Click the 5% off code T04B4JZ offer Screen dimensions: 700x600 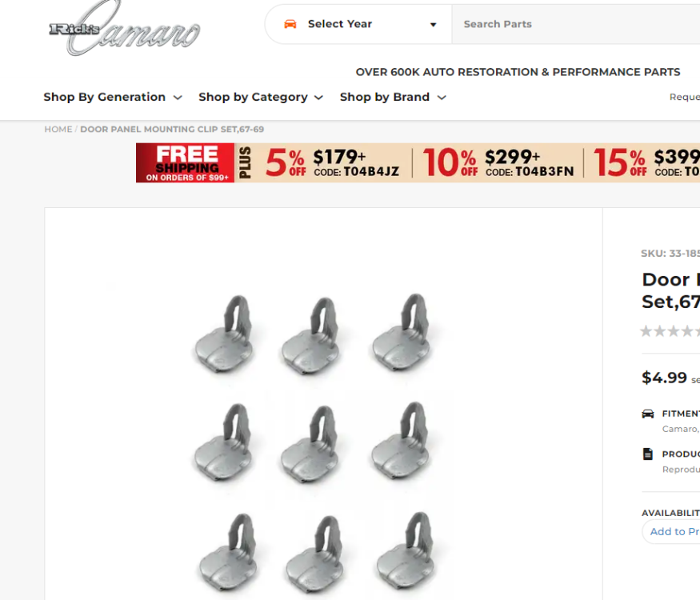pyautogui.click(x=332, y=163)
